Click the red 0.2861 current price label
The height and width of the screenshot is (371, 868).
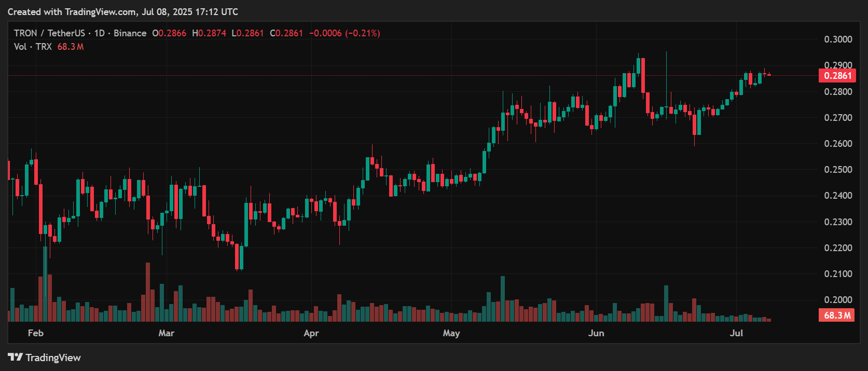(x=837, y=76)
